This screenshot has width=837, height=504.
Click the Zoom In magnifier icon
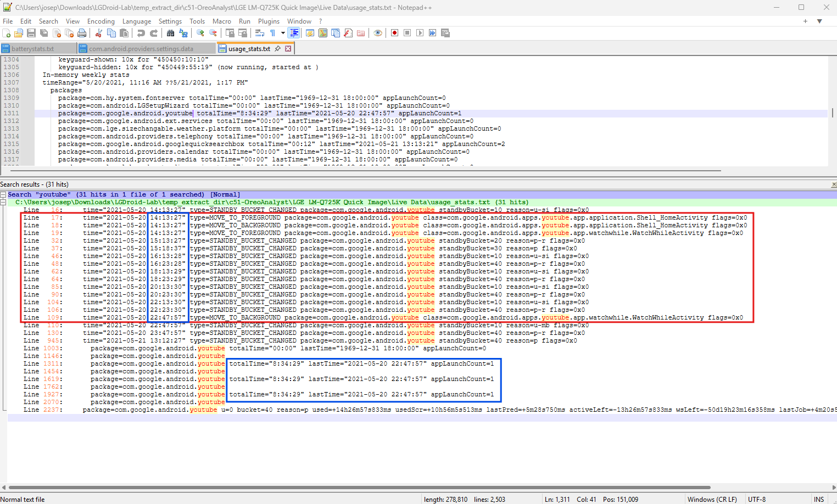click(x=200, y=33)
